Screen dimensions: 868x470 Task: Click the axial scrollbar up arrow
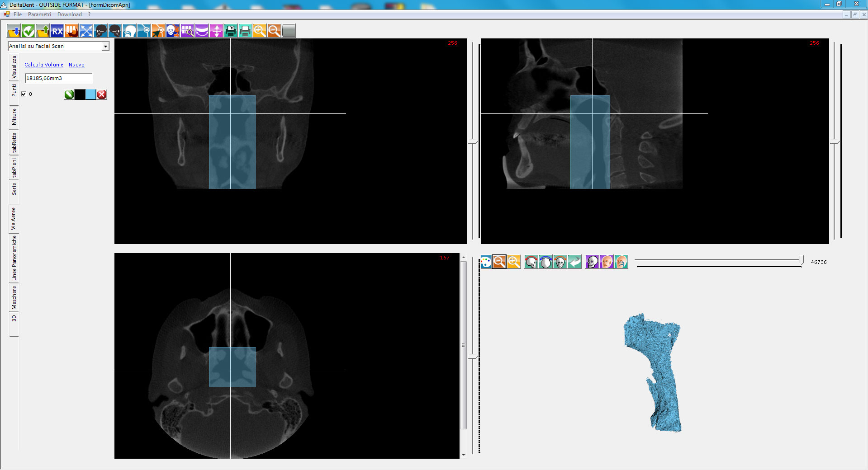click(x=463, y=257)
